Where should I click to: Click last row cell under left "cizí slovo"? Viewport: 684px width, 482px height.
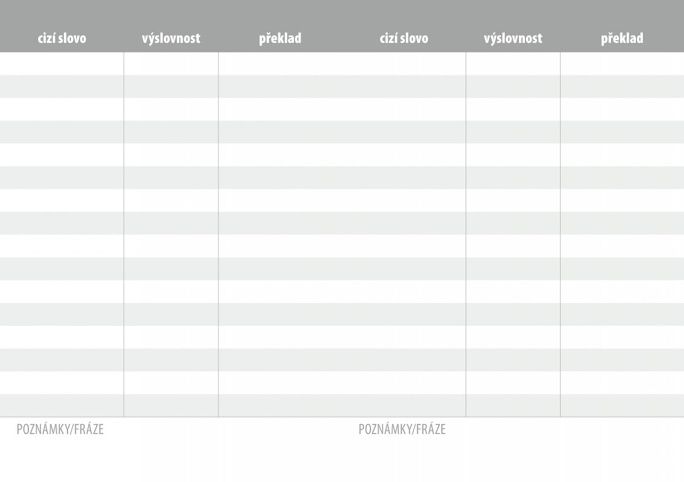[x=62, y=405]
